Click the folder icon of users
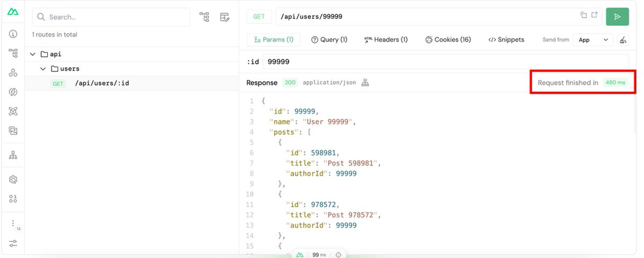This screenshot has height=258, width=644. pos(54,69)
